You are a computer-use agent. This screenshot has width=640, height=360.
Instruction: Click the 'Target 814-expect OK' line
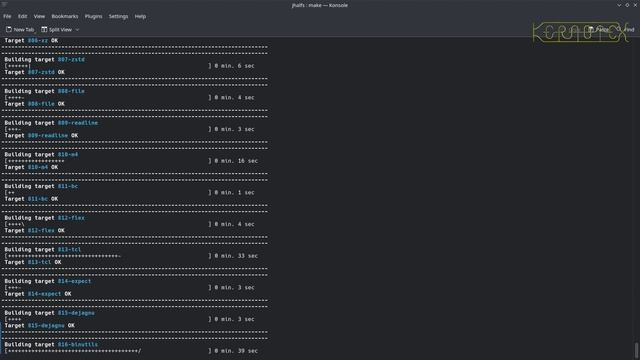[38, 294]
